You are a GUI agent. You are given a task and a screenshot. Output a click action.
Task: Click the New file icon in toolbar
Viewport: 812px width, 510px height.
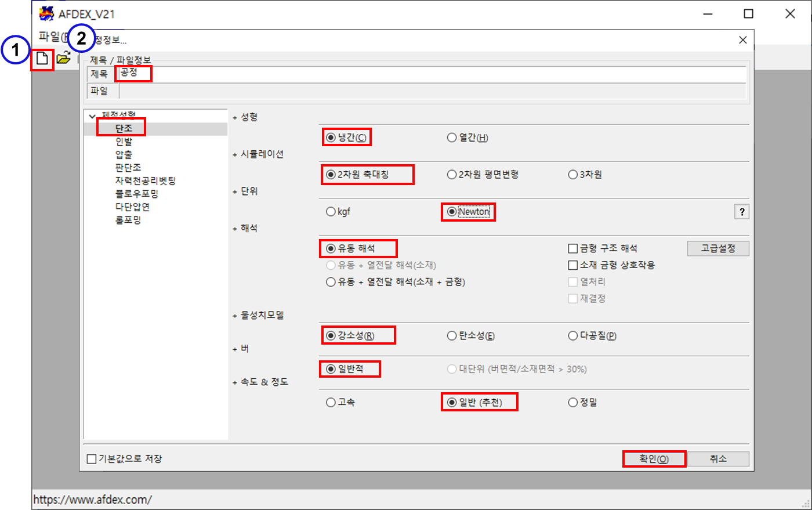click(x=42, y=59)
